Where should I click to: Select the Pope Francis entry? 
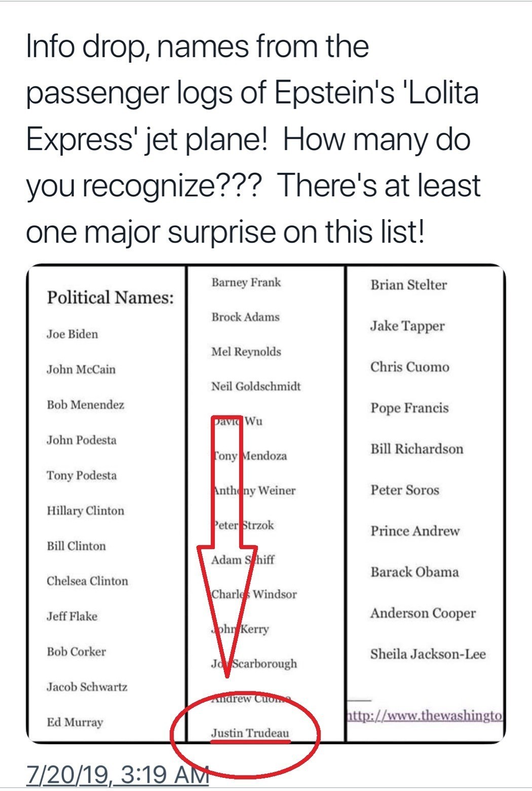(409, 408)
